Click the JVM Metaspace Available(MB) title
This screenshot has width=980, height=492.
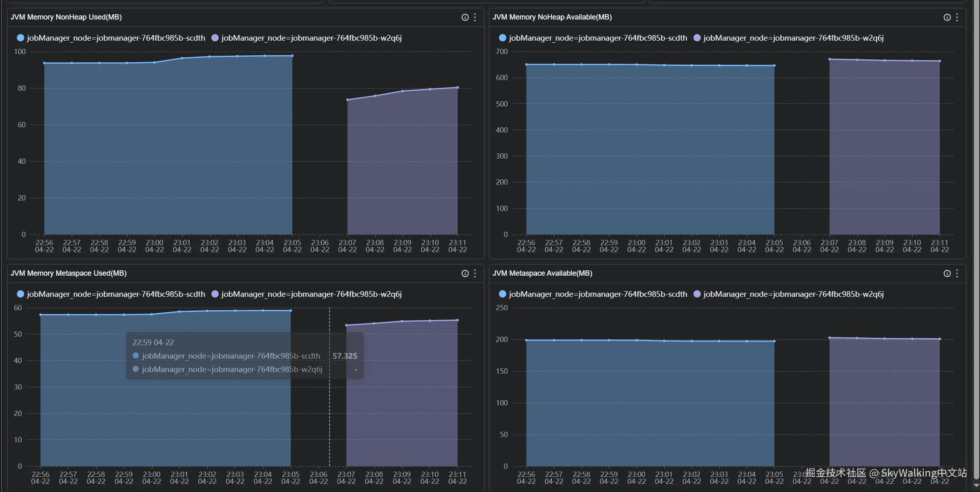pos(542,273)
